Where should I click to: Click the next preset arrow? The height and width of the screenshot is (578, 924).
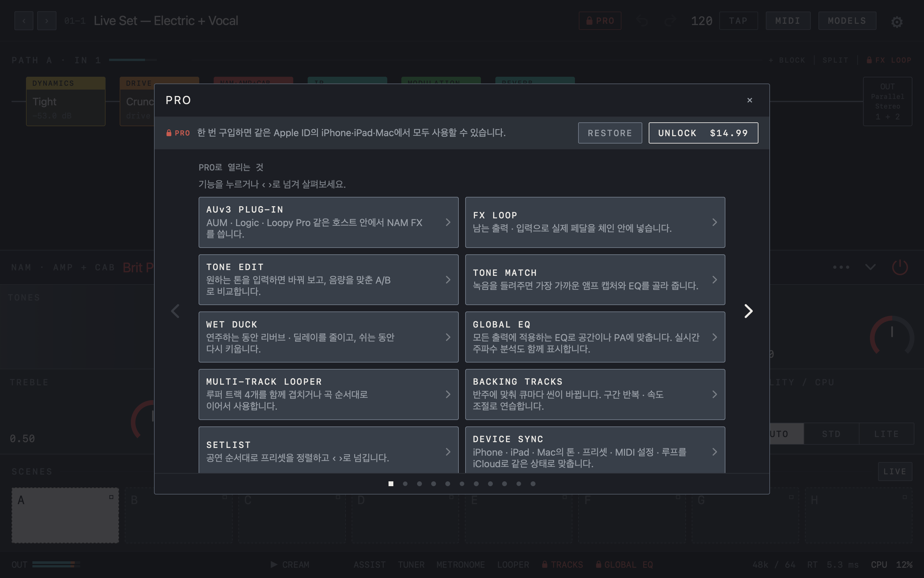click(47, 21)
